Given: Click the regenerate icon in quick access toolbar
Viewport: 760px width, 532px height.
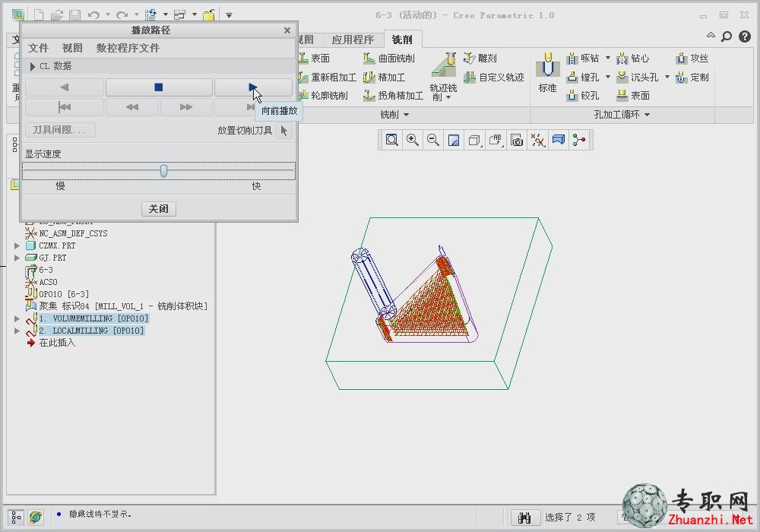Looking at the screenshot, I should coord(150,15).
